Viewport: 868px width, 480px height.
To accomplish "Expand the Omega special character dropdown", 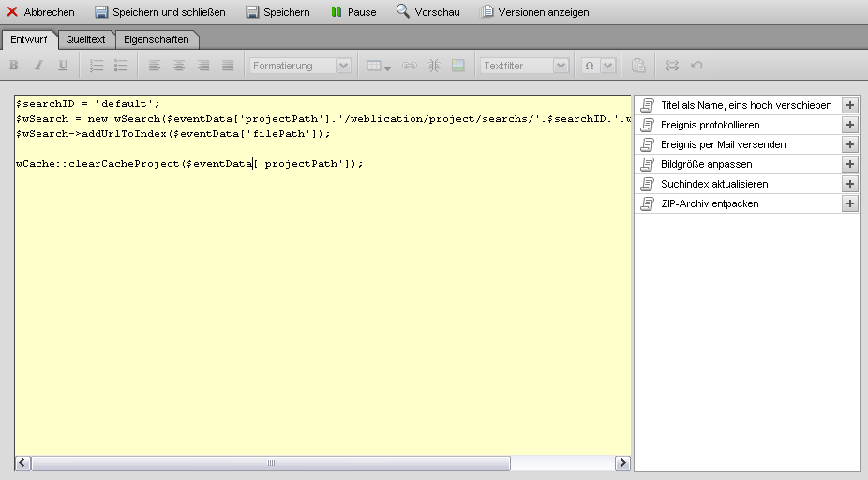I will [607, 66].
